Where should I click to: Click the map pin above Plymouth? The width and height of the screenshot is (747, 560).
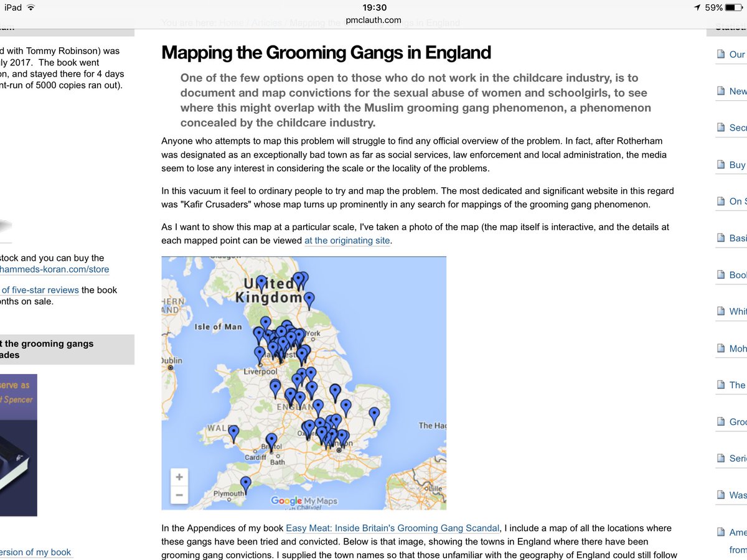(x=246, y=485)
